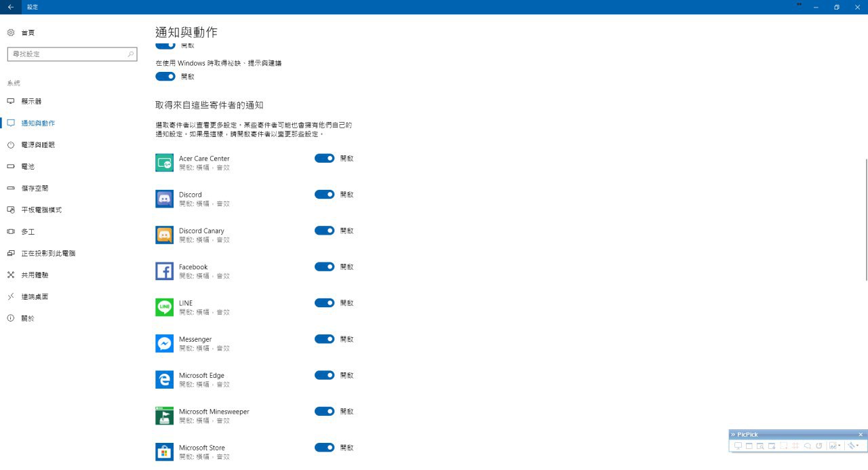868x470 pixels.
Task: Click the Microsoft Minesweeper app icon
Action: click(164, 416)
